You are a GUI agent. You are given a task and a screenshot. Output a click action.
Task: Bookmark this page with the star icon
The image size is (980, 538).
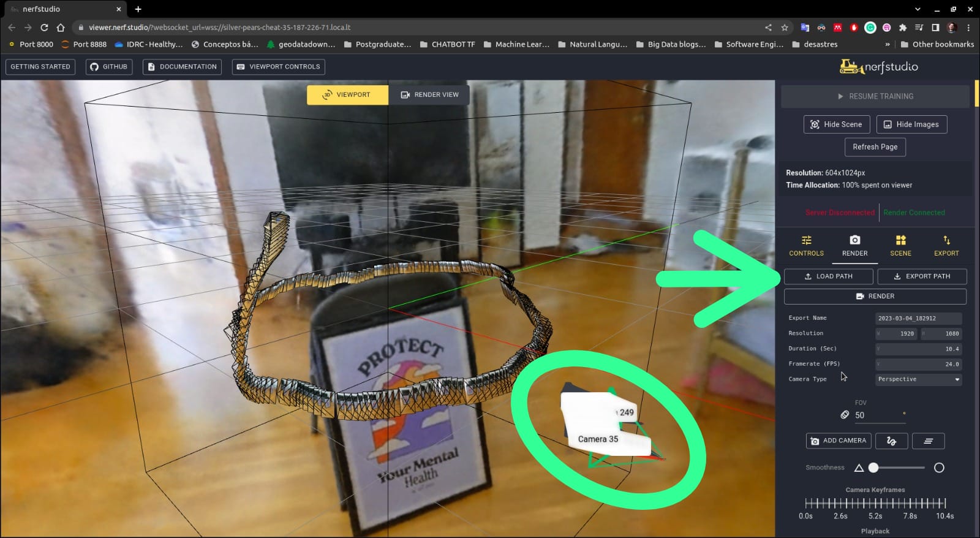pyautogui.click(x=785, y=28)
